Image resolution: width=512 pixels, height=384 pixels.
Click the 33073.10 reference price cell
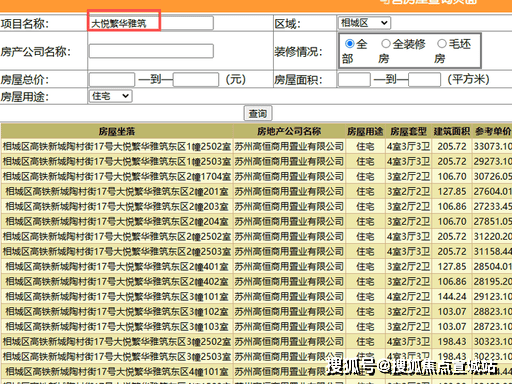pyautogui.click(x=492, y=146)
